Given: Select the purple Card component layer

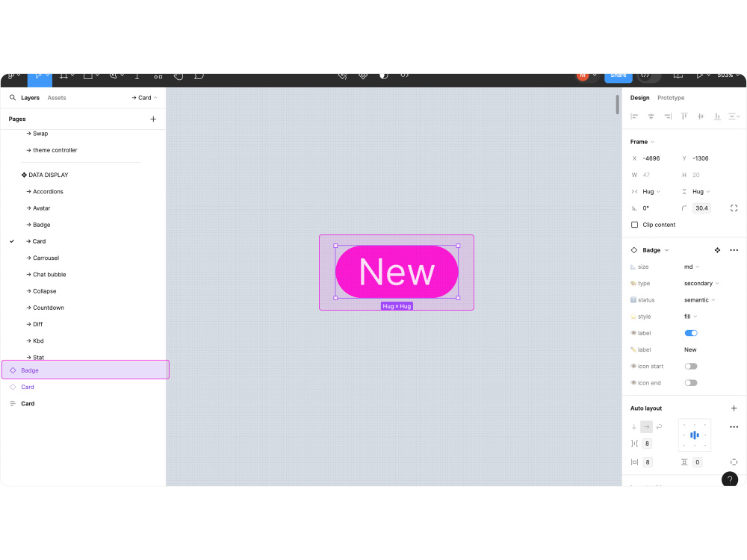Looking at the screenshot, I should [x=28, y=387].
